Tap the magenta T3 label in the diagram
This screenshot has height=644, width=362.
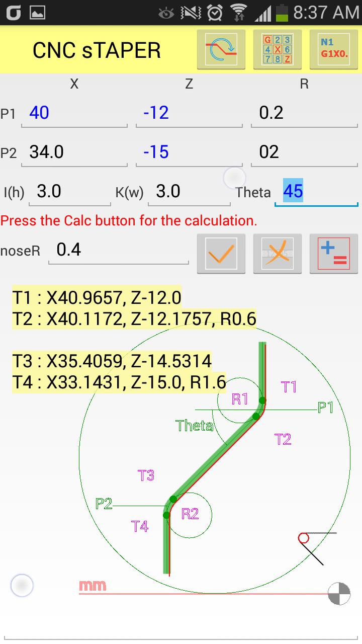pos(146,475)
